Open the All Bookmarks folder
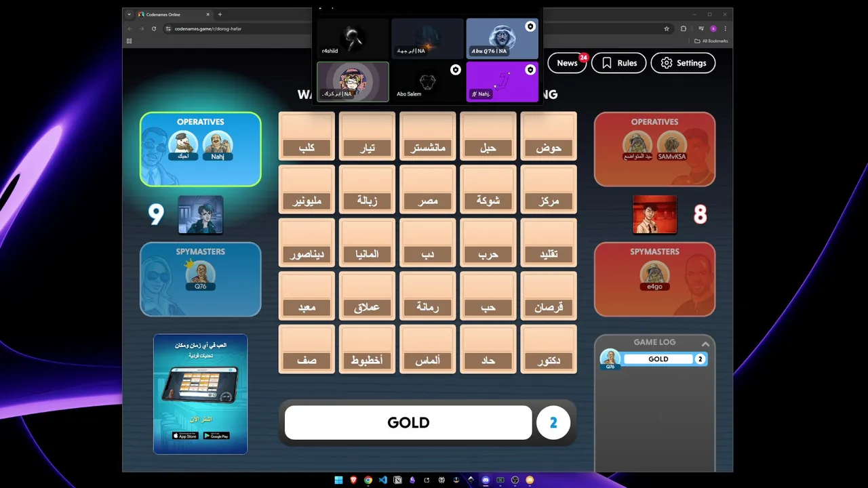 (x=711, y=41)
